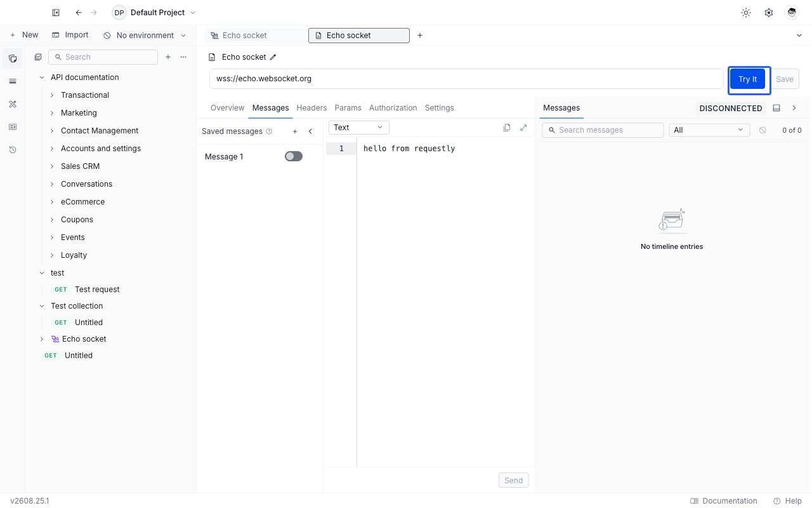Expand the Transactional folder
The width and height of the screenshot is (812, 508).
pyautogui.click(x=52, y=95)
